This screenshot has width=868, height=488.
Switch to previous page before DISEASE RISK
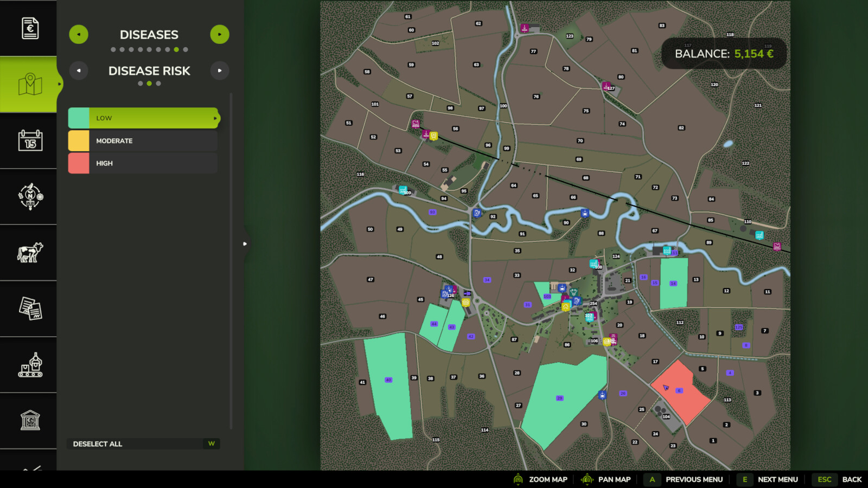click(x=79, y=70)
